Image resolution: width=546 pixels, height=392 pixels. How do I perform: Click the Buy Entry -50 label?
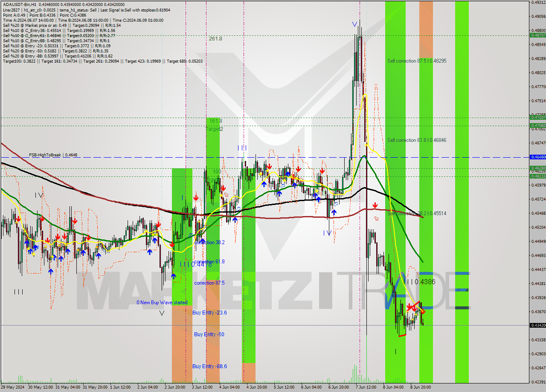[x=209, y=334]
